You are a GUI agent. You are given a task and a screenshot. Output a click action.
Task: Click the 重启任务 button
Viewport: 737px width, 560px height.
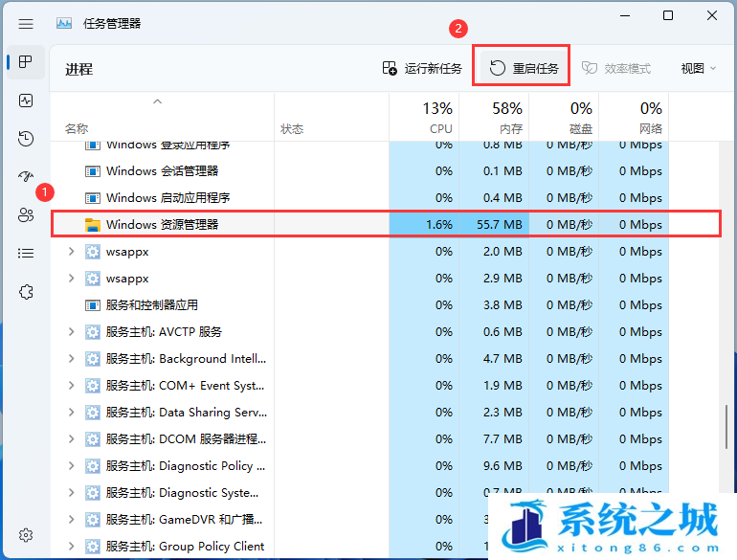click(x=523, y=69)
